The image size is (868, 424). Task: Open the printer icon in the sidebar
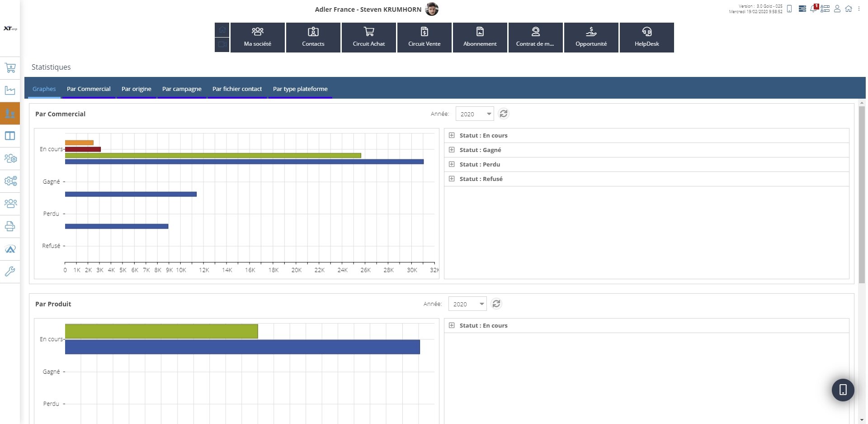point(10,226)
